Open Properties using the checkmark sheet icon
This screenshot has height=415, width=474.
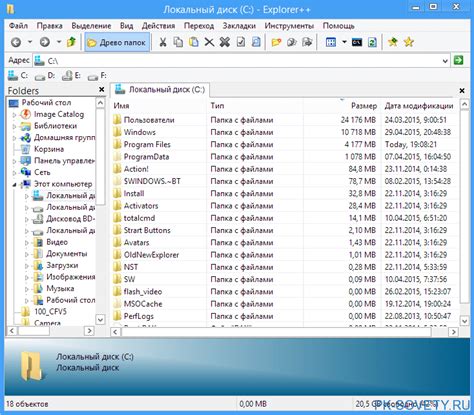point(241,42)
